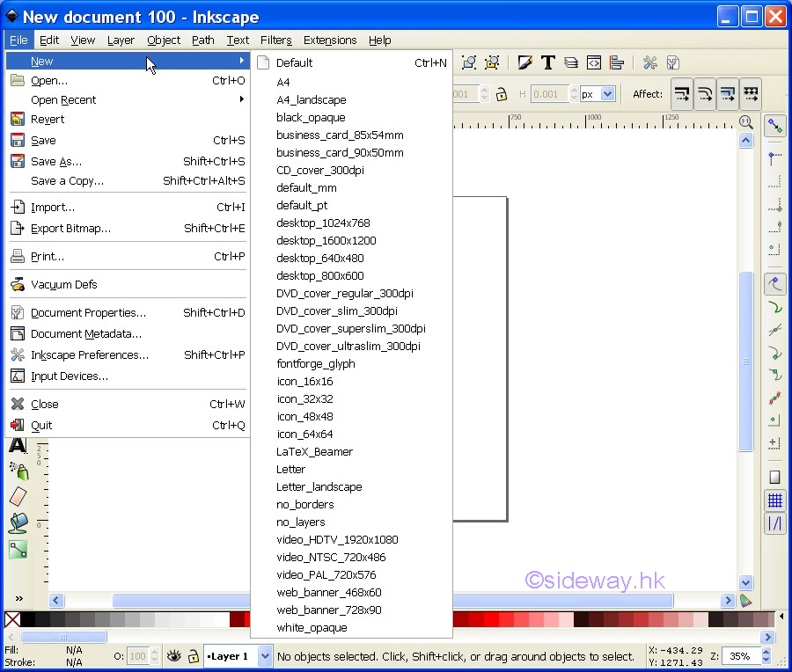Click the zoom percentage input field
The height and width of the screenshot is (672, 792).
click(740, 656)
